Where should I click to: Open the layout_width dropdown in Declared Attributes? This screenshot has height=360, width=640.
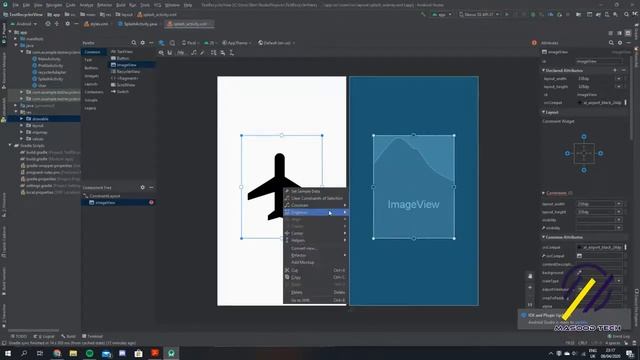point(619,78)
